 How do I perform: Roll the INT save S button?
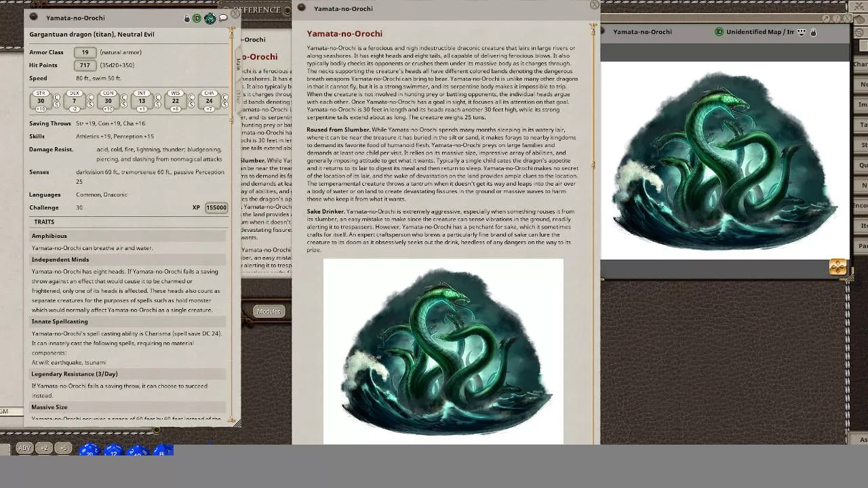coord(158,104)
